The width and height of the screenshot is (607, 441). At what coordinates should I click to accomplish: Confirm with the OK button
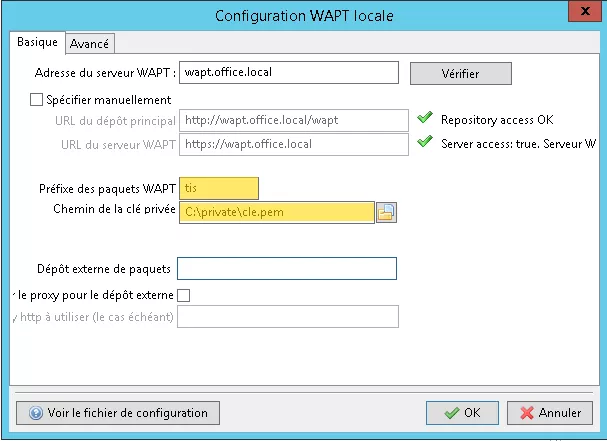click(462, 413)
